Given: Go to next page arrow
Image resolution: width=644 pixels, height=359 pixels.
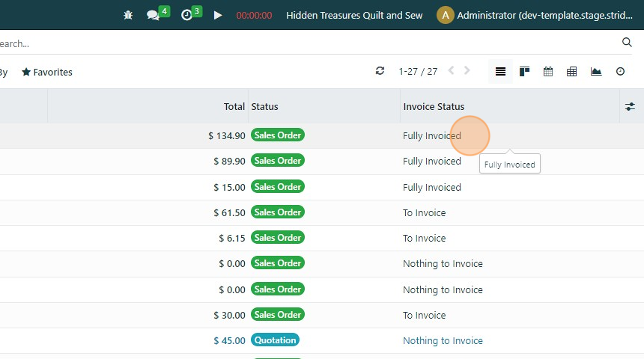Looking at the screenshot, I should [x=467, y=70].
